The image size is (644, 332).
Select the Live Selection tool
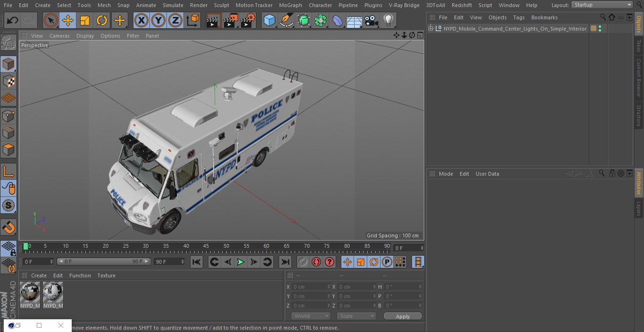click(x=51, y=20)
